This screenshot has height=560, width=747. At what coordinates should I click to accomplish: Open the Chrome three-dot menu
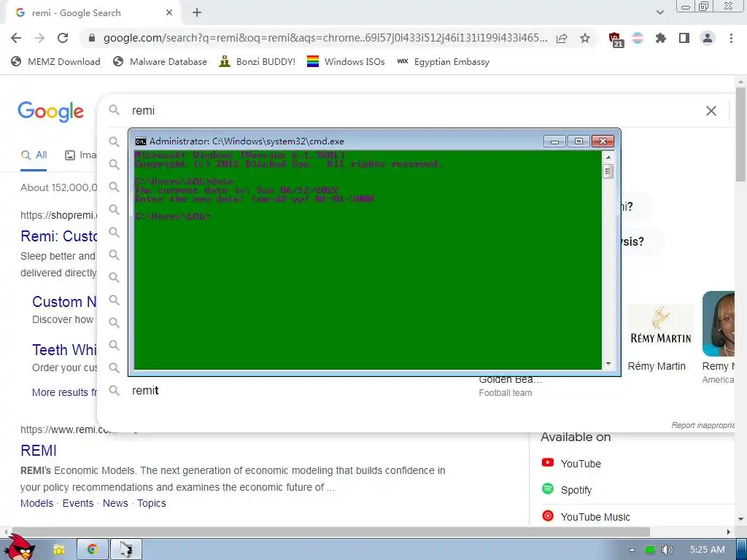click(731, 38)
